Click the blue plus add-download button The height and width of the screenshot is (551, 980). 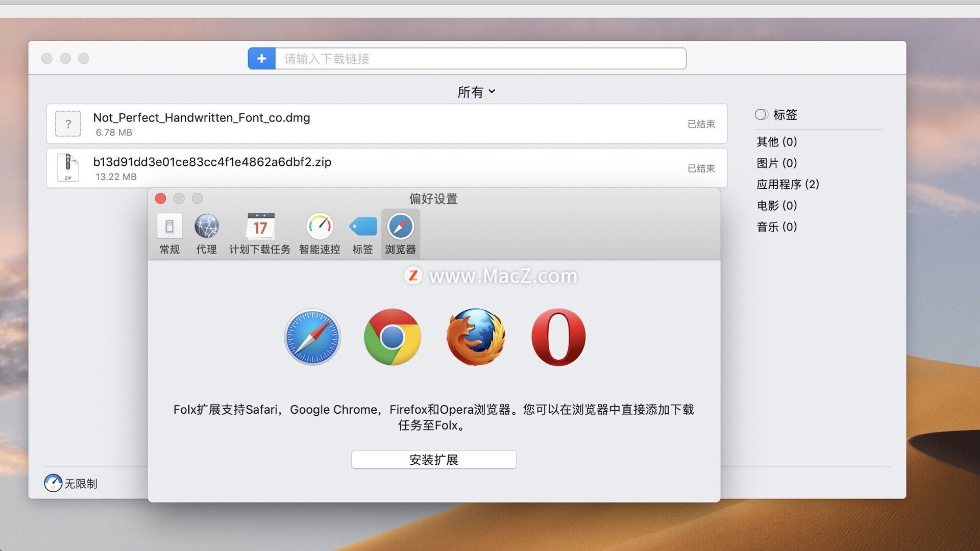pyautogui.click(x=261, y=59)
